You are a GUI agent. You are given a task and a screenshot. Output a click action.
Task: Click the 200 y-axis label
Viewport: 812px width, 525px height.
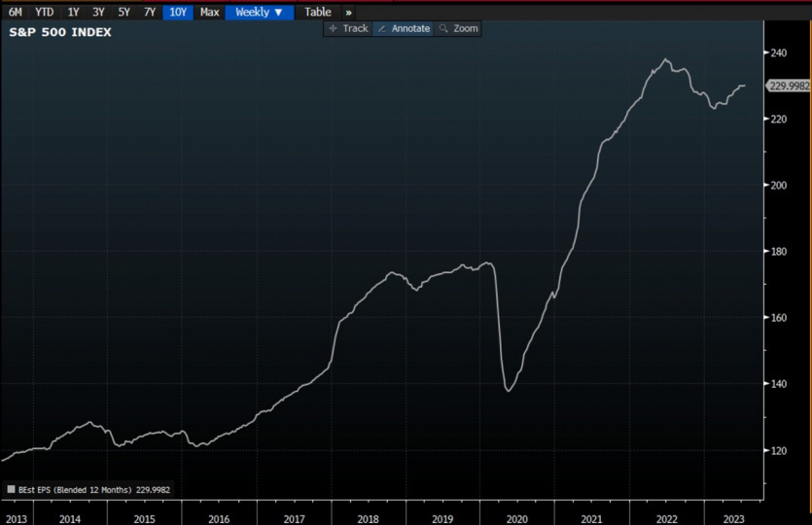click(778, 186)
